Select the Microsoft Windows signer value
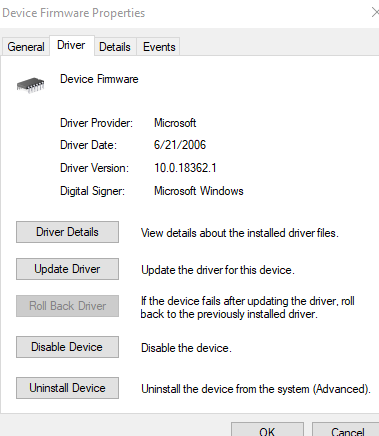 (x=199, y=191)
